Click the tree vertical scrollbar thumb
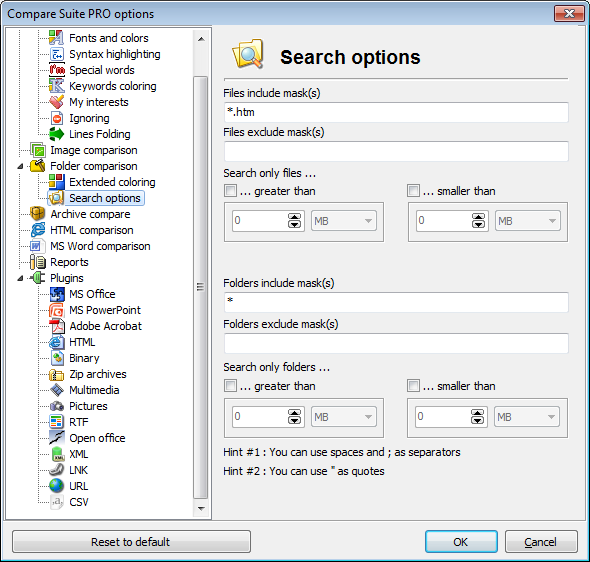Screen dimensions: 590x562 201,287
